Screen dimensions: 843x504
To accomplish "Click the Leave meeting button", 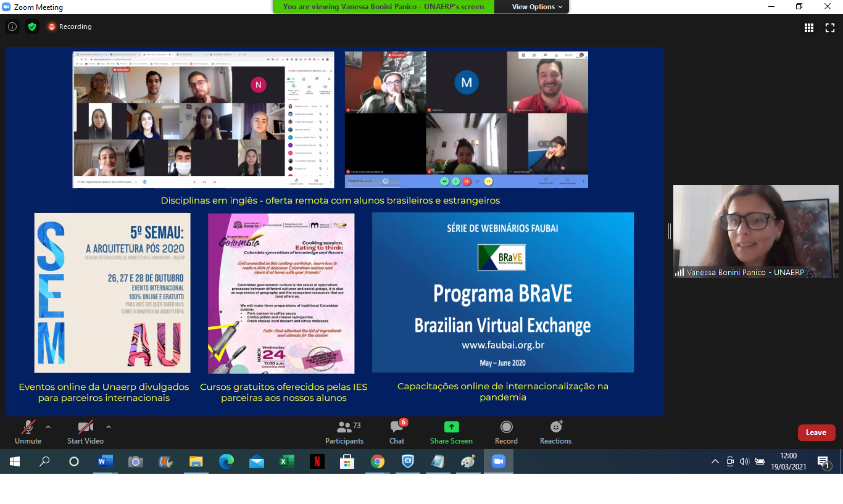I will tap(816, 432).
